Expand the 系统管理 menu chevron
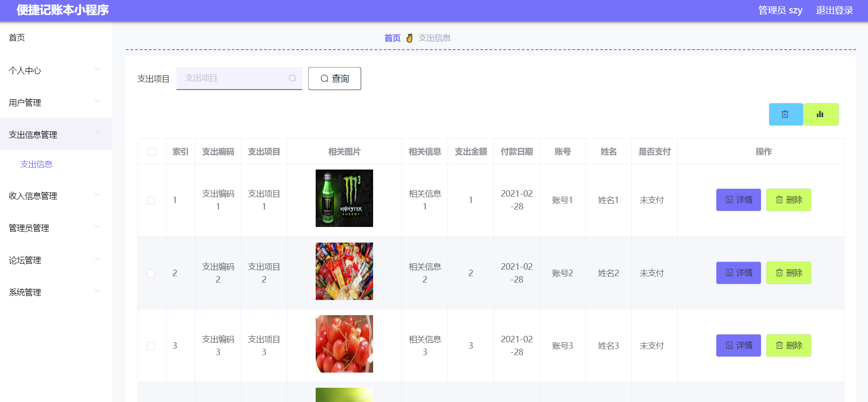This screenshot has width=868, height=402. 97,291
